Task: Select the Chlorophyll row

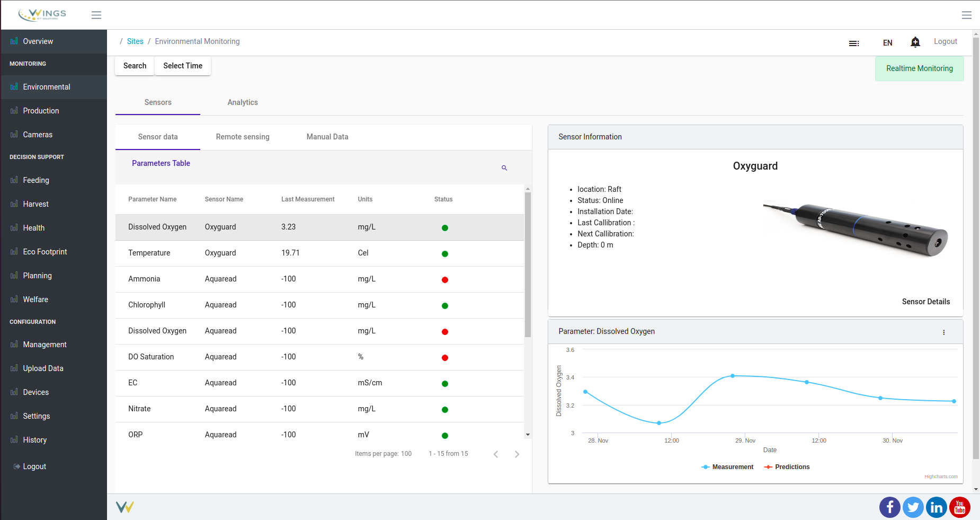Action: pyautogui.click(x=320, y=305)
